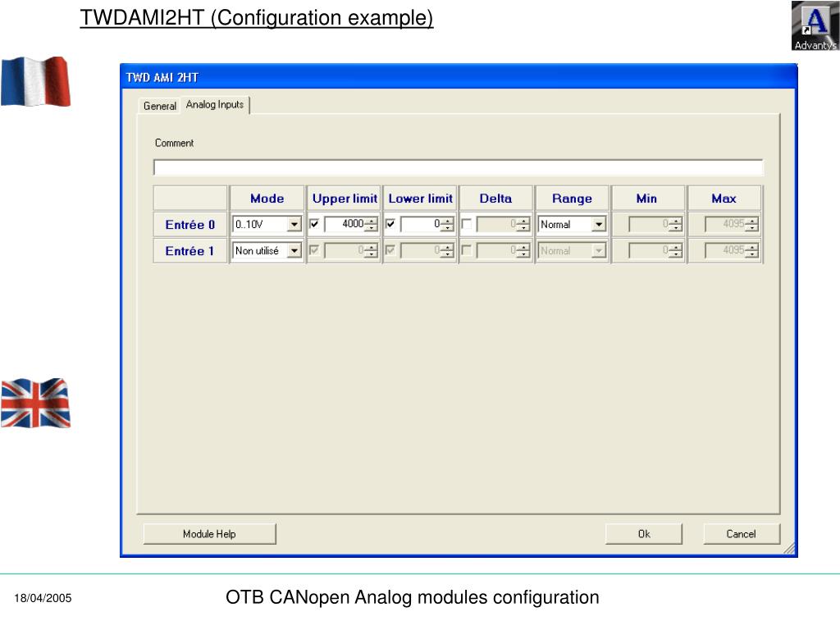Click the Range column header
The image size is (840, 630).
point(572,199)
